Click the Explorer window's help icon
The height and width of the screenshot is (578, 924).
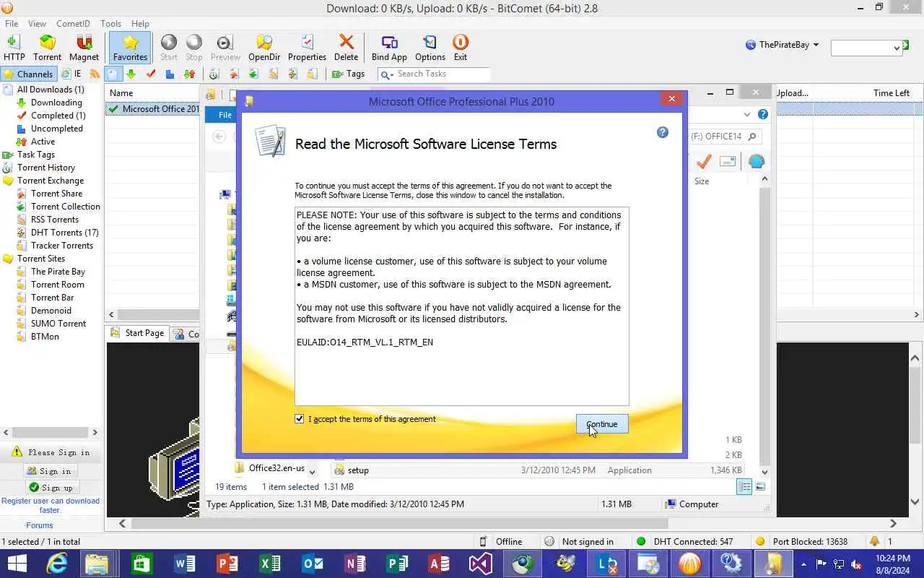pyautogui.click(x=763, y=114)
